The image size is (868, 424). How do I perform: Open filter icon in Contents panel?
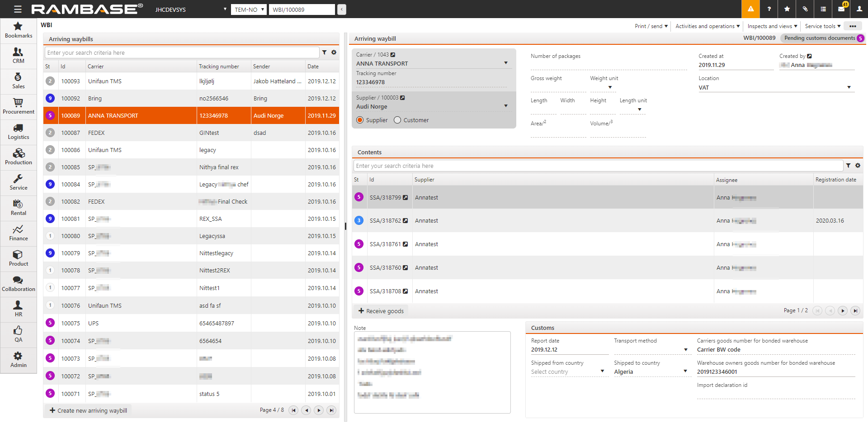[848, 166]
